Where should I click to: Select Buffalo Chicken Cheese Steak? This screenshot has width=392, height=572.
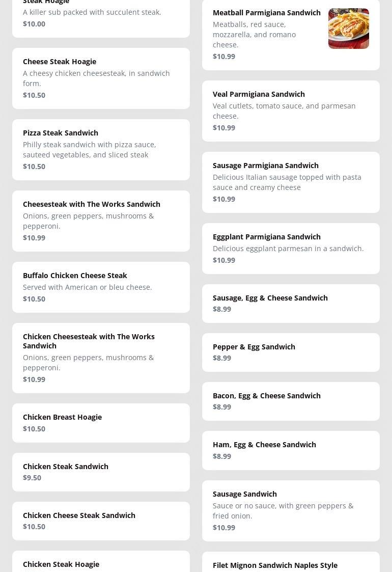pyautogui.click(x=101, y=287)
